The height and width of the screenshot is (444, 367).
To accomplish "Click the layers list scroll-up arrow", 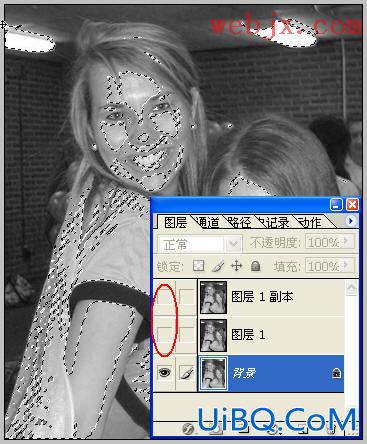I will point(352,288).
